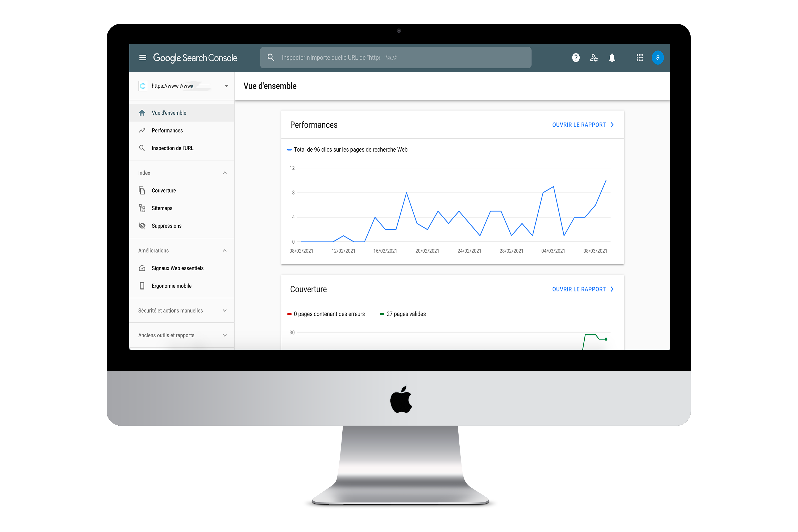Click the Performances menu icon
This screenshot has height=532, width=798.
coord(143,130)
